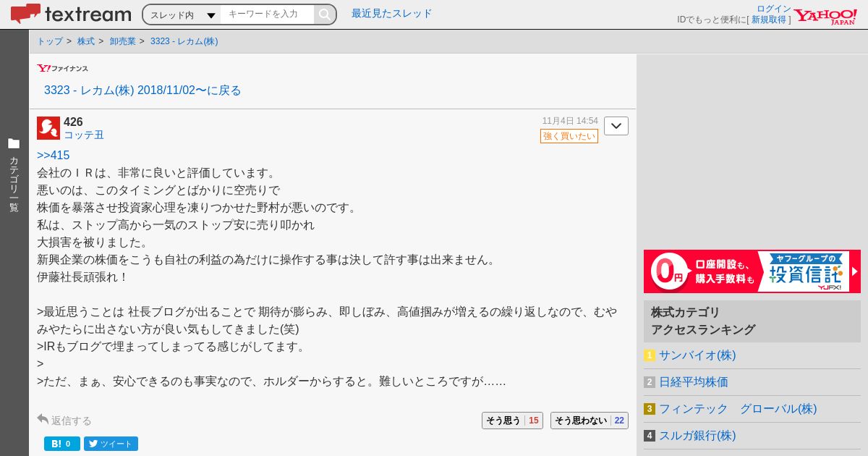Image resolution: width=868 pixels, height=456 pixels.
Task: Jump to quoted post >>415
Action: coord(54,156)
